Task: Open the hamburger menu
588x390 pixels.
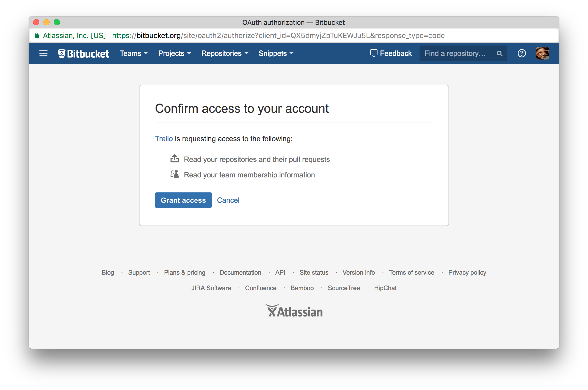Action: pyautogui.click(x=43, y=53)
